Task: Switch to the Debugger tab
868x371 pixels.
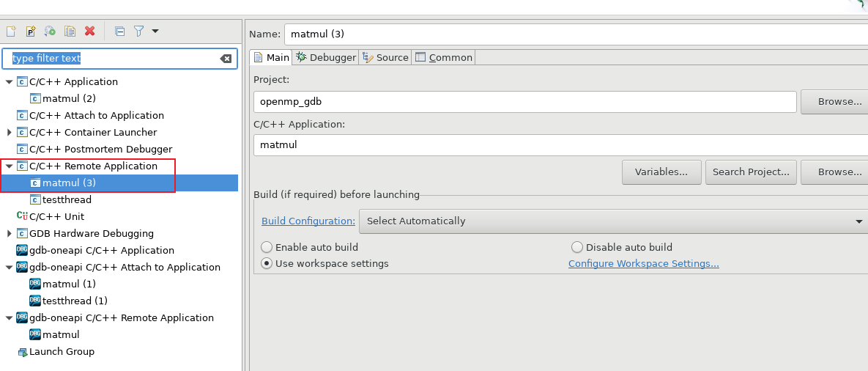Action: click(x=325, y=57)
